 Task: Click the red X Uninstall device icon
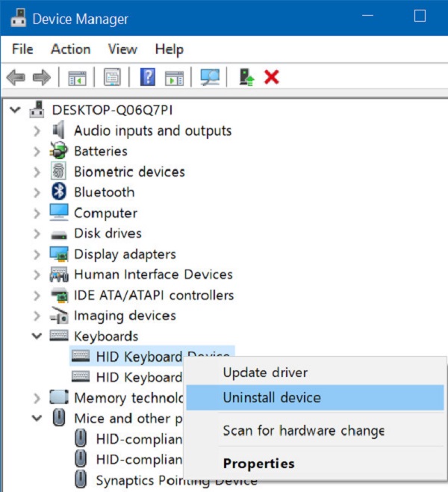(272, 77)
